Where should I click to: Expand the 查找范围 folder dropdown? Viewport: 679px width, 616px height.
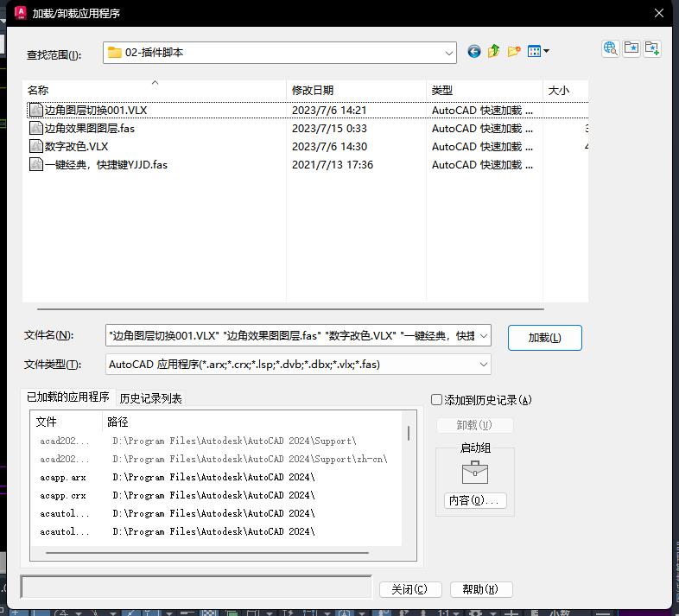[x=448, y=53]
